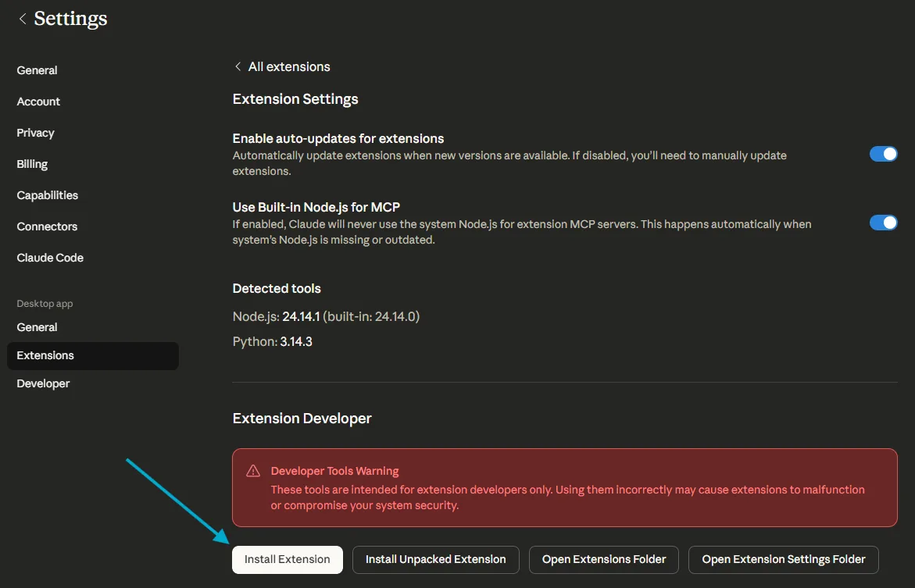Viewport: 915px width, 588px height.
Task: Select General under Desktop app
Action: (x=36, y=326)
